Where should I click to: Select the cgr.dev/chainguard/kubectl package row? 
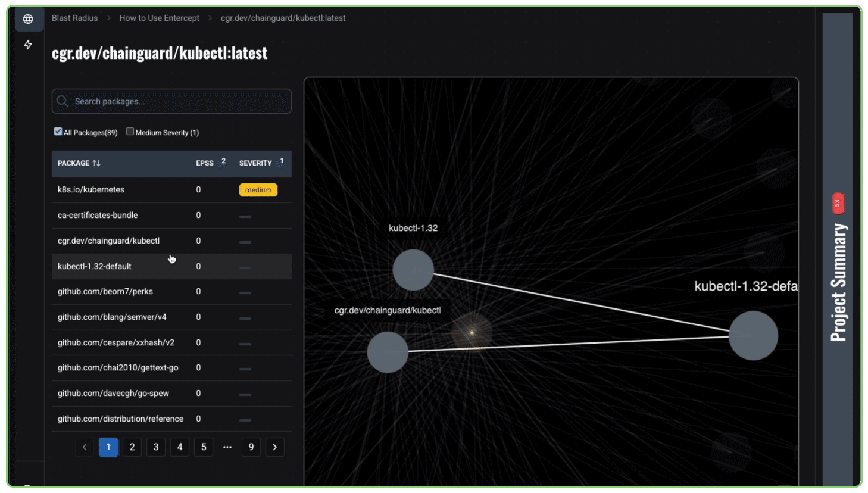[171, 241]
